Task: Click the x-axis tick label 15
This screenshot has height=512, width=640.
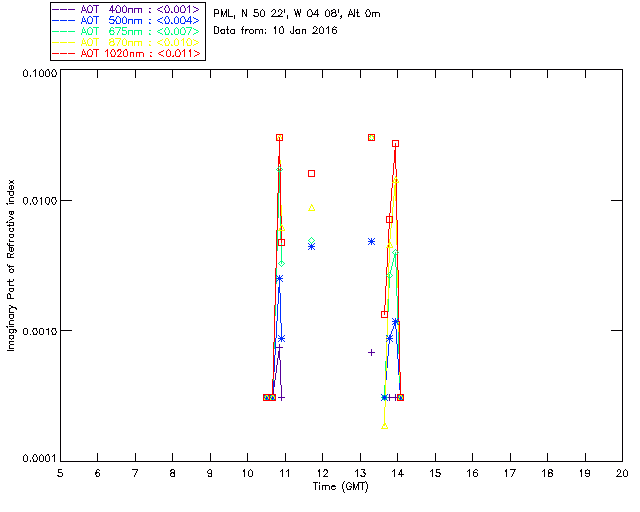Action: [x=435, y=473]
